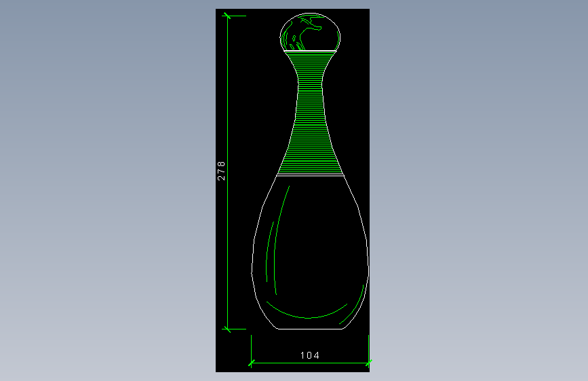This screenshot has width=588, height=381.
Task: Select the 278 height dimension text
Action: [x=221, y=171]
